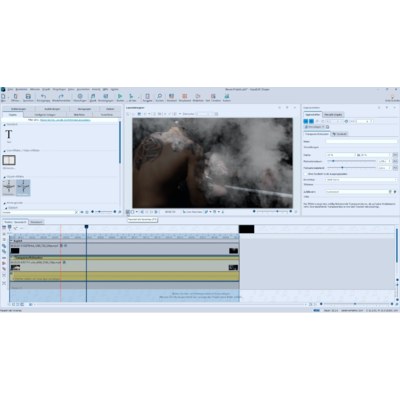Click the Suchen magnifier icon
400x400 pixels.
159,96
